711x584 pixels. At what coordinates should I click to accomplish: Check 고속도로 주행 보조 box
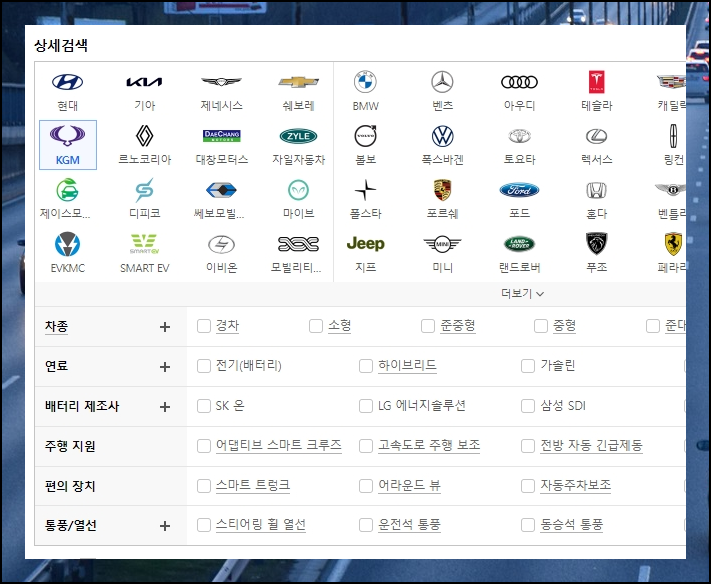click(x=365, y=446)
